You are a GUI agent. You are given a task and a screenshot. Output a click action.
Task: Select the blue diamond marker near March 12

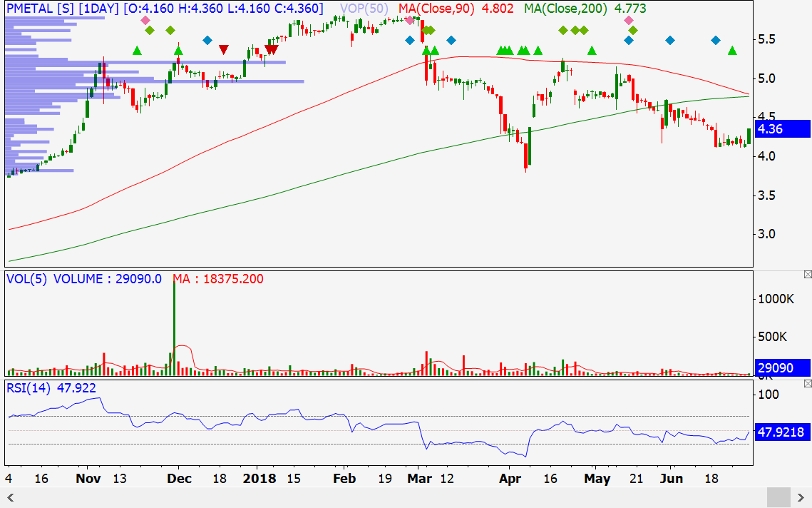(x=451, y=40)
